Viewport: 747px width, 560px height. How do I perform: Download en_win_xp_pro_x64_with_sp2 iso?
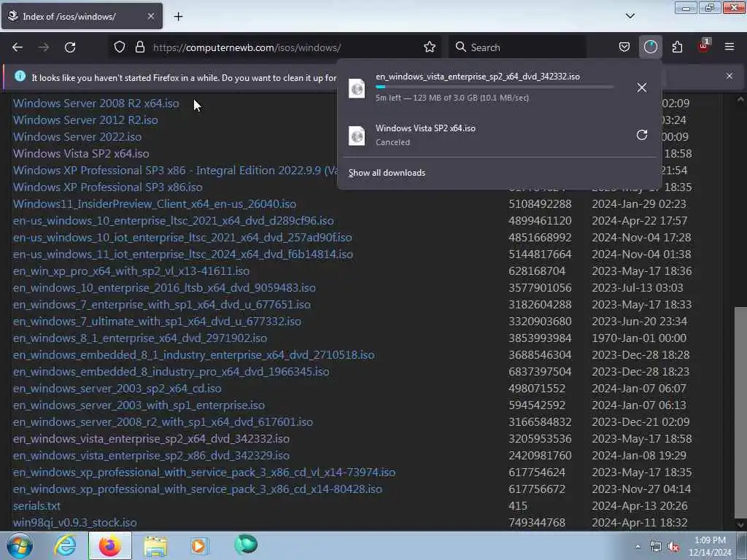tap(131, 271)
